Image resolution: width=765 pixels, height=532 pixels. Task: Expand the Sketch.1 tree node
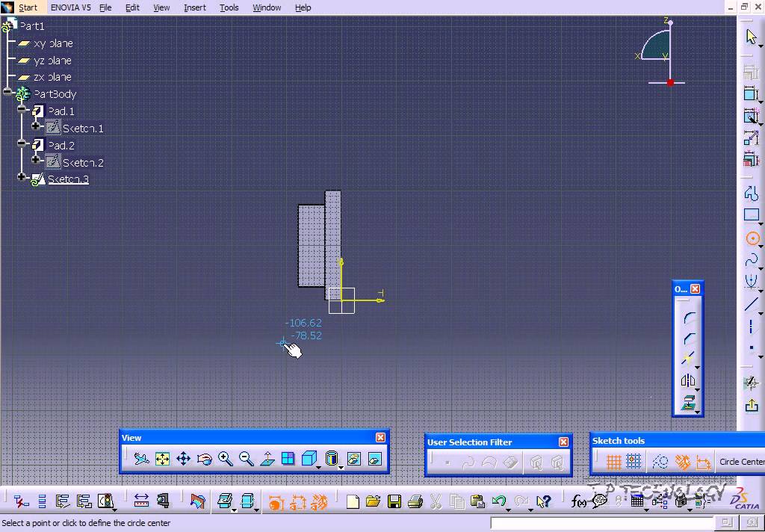36,126
